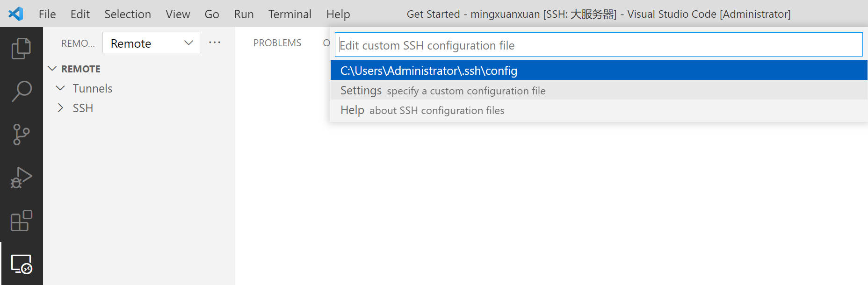Image resolution: width=868 pixels, height=285 pixels.
Task: Click the Remote Explorer icon
Action: [x=21, y=264]
